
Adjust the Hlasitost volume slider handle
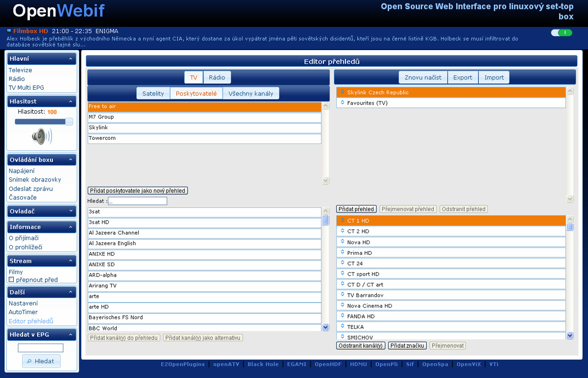pyautogui.click(x=69, y=122)
